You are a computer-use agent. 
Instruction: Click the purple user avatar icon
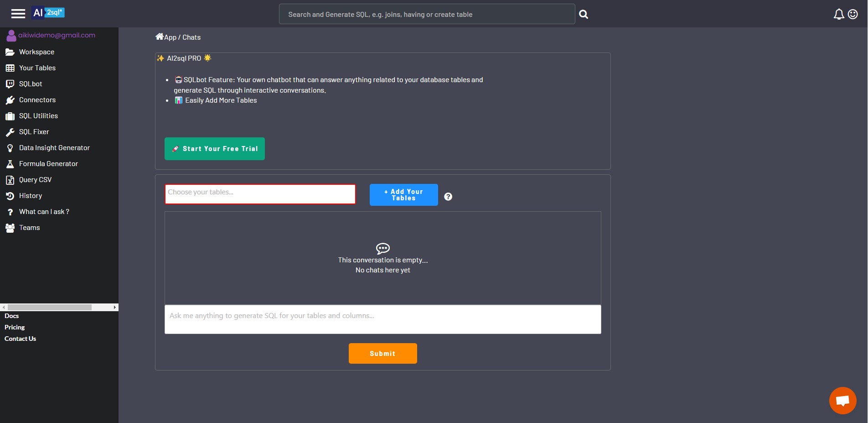click(x=11, y=36)
